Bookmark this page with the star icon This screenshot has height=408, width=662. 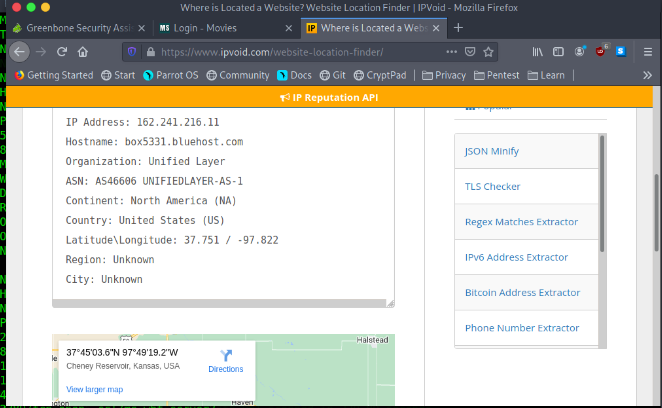coord(488,51)
